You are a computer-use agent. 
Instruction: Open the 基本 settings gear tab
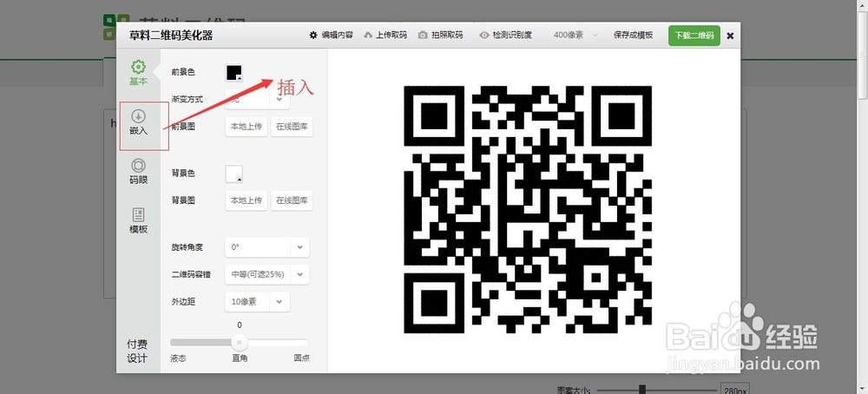138,73
